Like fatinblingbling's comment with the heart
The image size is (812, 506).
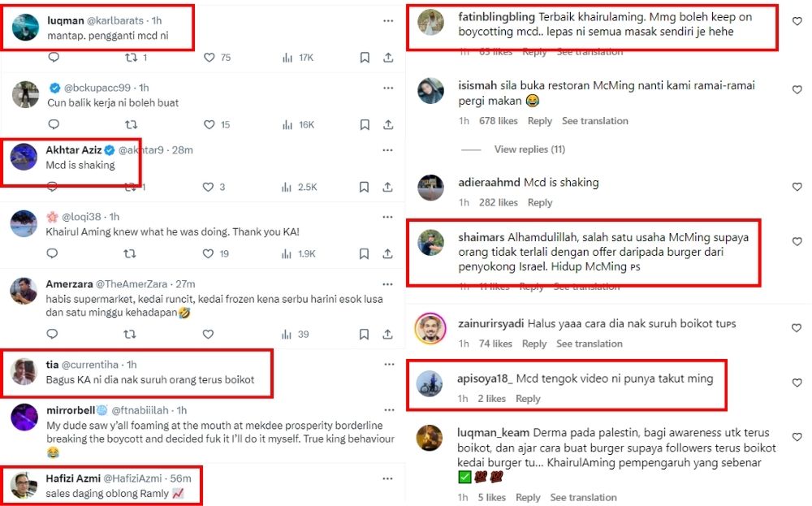(797, 21)
